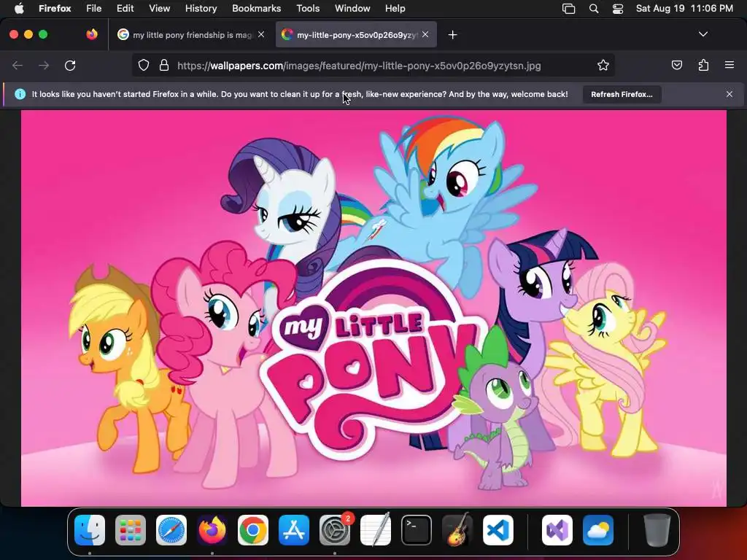Click the My Little Pony wallpaper image
The height and width of the screenshot is (560, 747).
pos(373,308)
